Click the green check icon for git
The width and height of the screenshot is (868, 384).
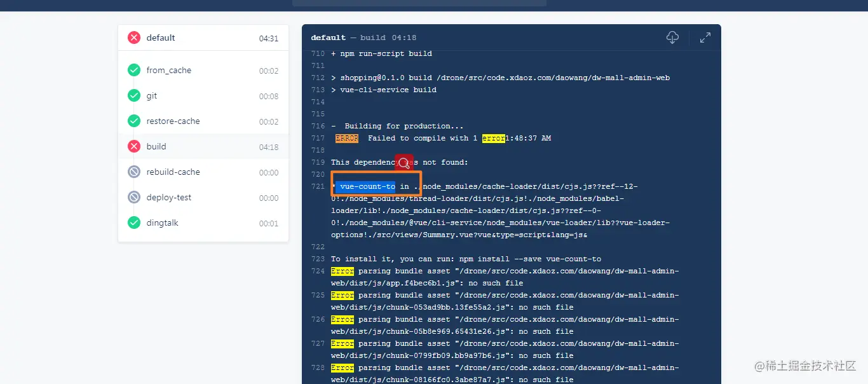pyautogui.click(x=134, y=95)
